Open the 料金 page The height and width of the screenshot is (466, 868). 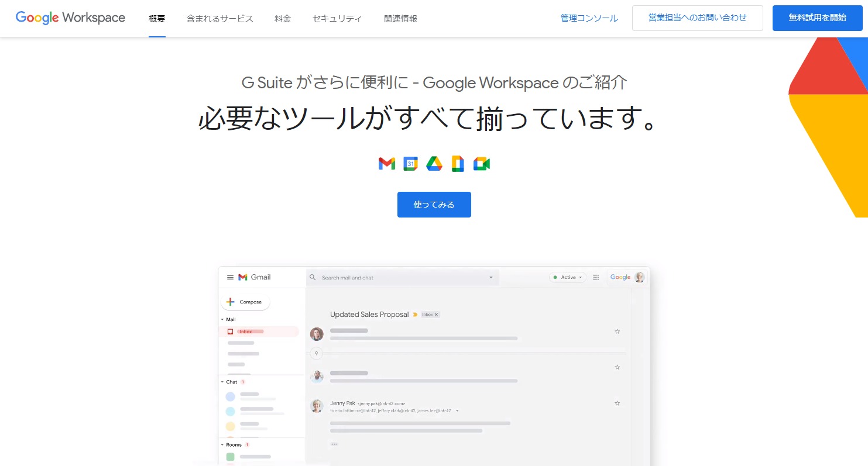[x=283, y=19]
